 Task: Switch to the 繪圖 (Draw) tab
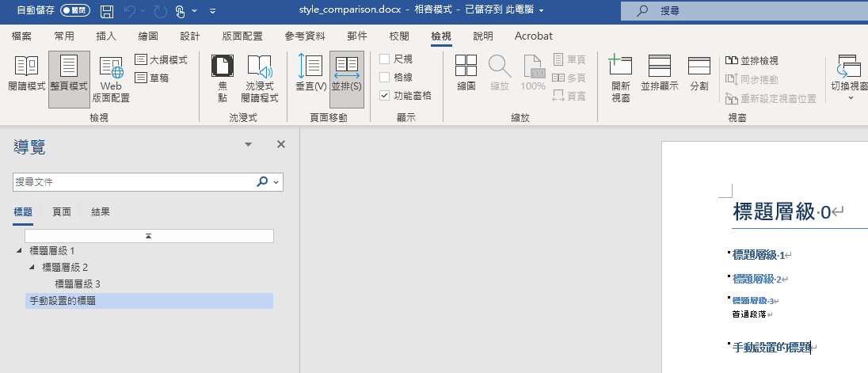point(148,36)
